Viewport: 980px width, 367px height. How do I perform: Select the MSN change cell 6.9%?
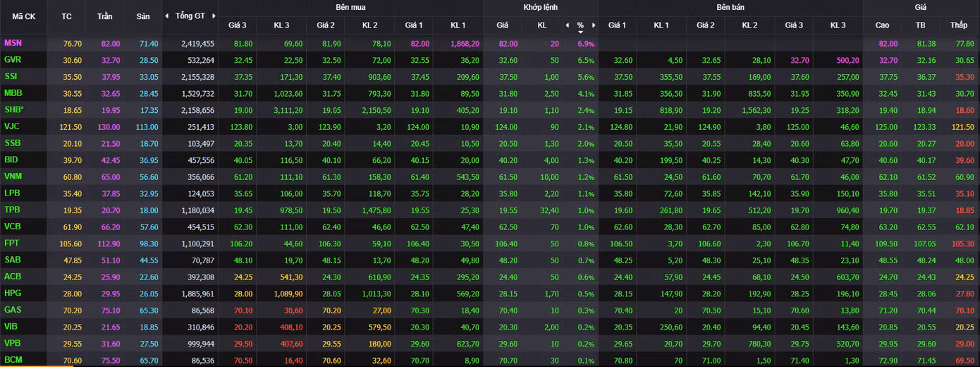tap(586, 44)
